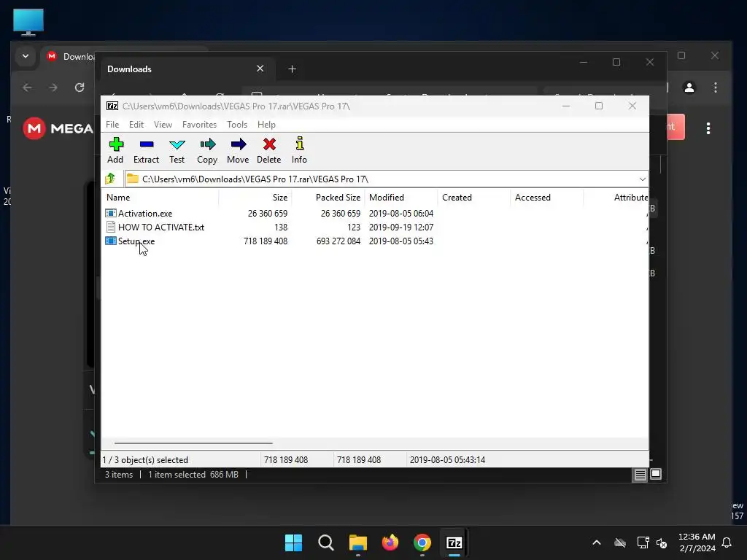Extract the selected archive file

coord(146,150)
